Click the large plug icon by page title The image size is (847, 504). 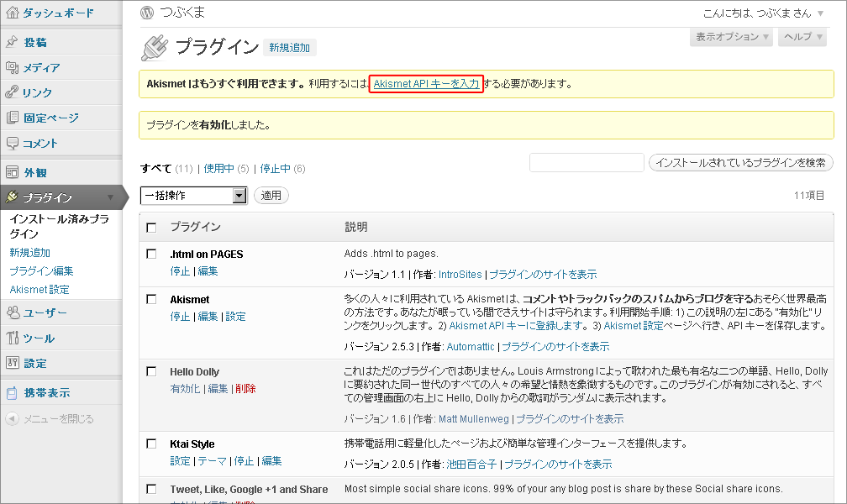click(x=155, y=48)
